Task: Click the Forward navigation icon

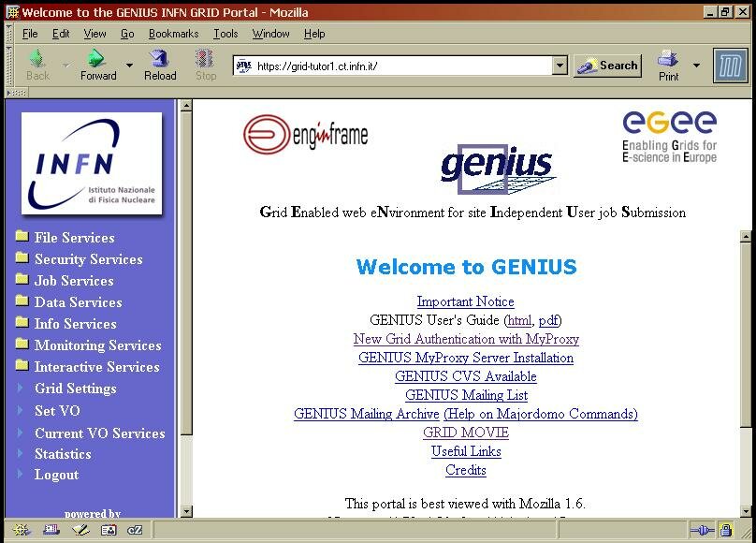Action: tap(96, 59)
